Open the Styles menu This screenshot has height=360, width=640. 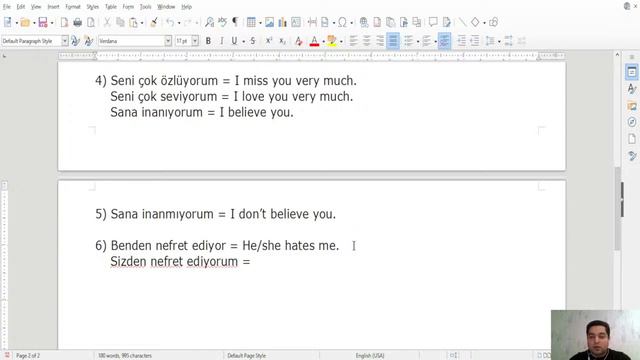point(92,7)
